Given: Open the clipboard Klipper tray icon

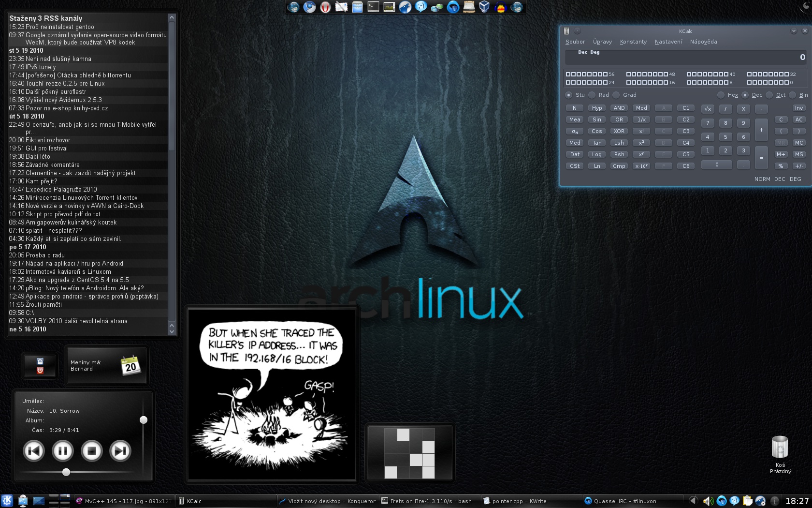Looking at the screenshot, I should 747,501.
